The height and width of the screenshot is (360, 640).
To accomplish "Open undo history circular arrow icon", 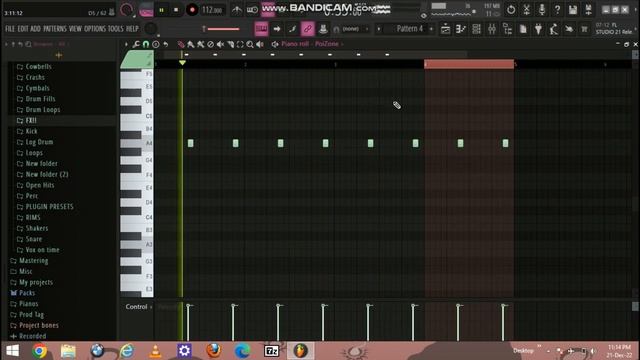I will (x=511, y=9).
